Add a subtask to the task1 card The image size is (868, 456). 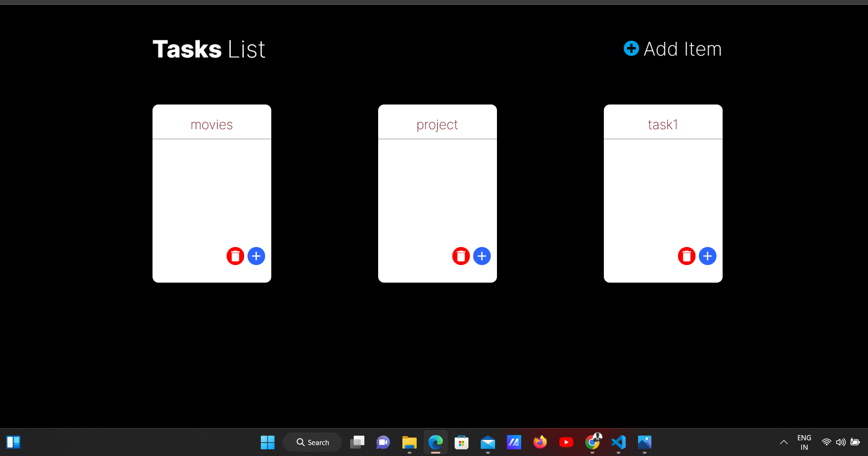point(707,256)
